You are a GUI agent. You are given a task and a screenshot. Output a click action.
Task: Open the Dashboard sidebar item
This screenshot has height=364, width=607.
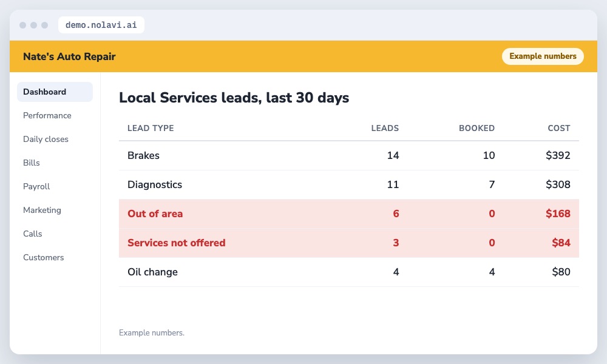point(55,92)
